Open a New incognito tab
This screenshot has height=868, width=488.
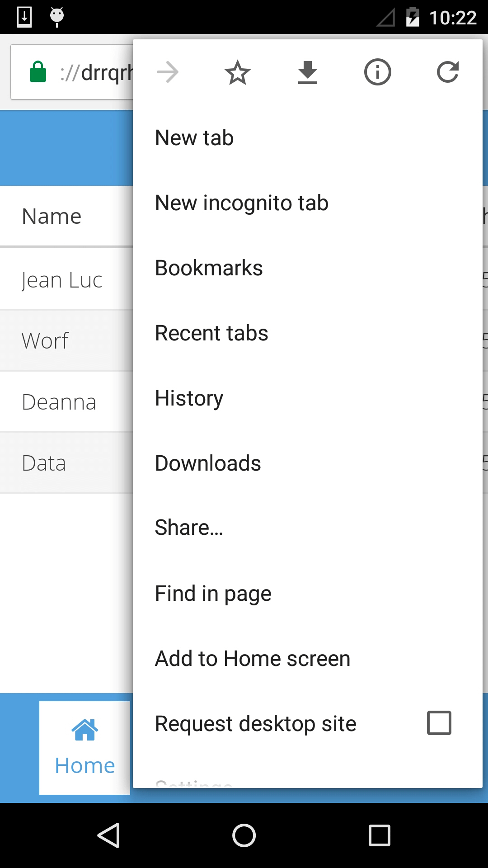(308, 203)
